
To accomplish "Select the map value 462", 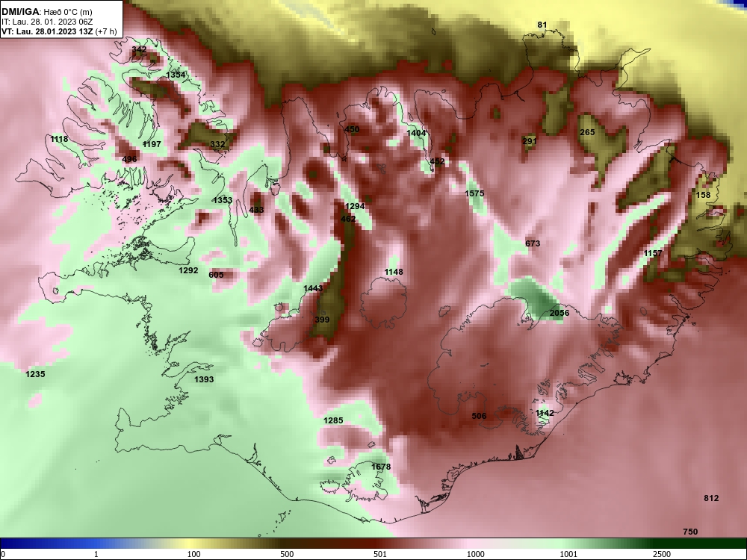I will 348,219.
